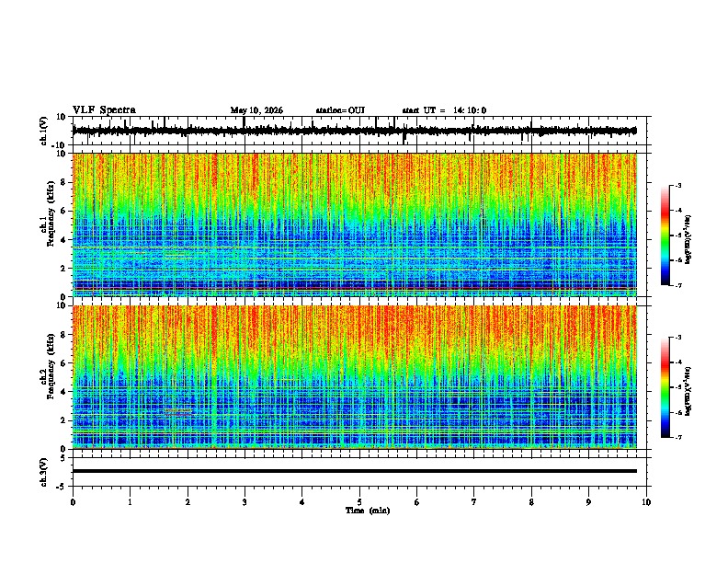The image size is (728, 563).
Task: Click the ch.2 color scale bar
Action: click(665, 387)
